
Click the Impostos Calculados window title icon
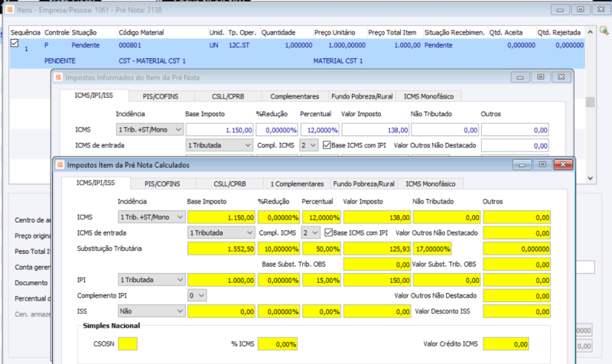(59, 164)
